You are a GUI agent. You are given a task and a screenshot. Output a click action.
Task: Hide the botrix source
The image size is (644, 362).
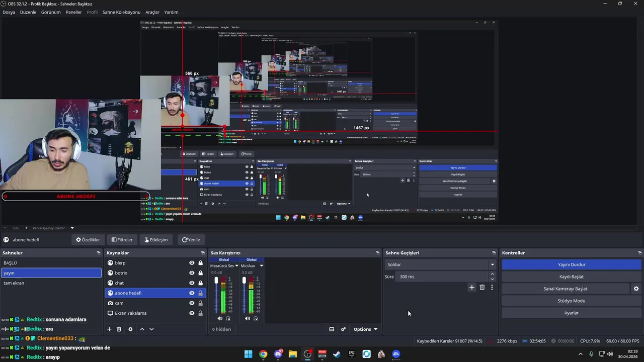pyautogui.click(x=192, y=273)
